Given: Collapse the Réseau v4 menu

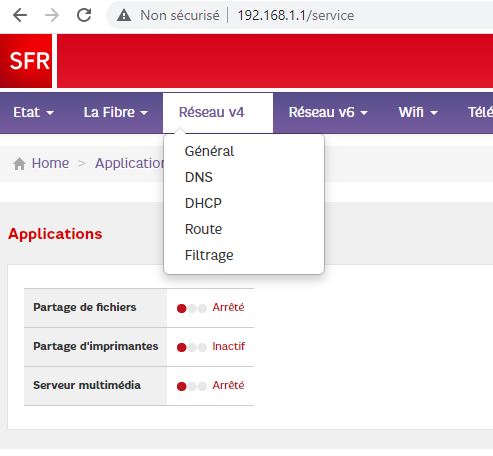Looking at the screenshot, I should (218, 113).
